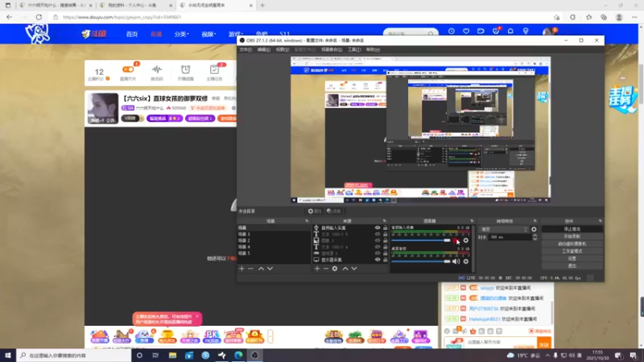Open the 帮助(H) menu in OBS

(373, 50)
